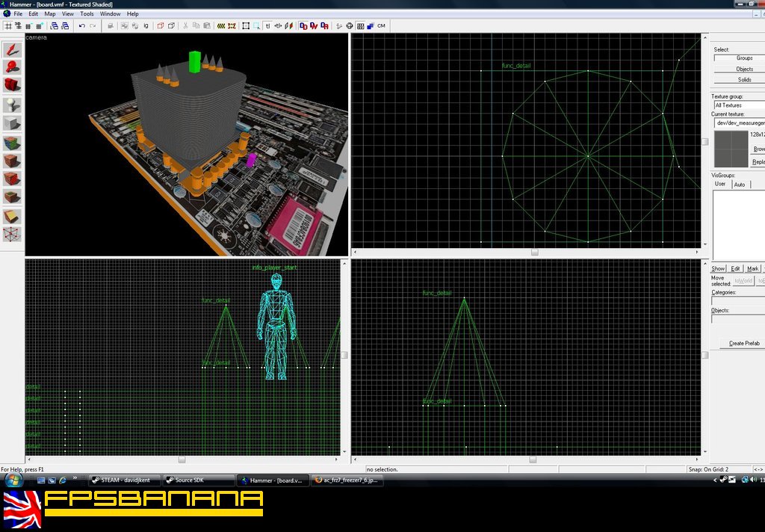
Task: Toggle select-by-handles mode
Action: coord(246,26)
